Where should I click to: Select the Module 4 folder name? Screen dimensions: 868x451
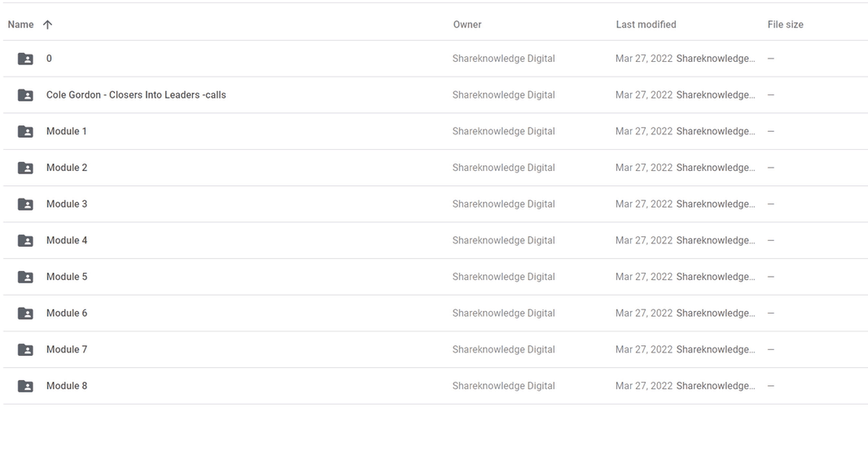pos(67,240)
